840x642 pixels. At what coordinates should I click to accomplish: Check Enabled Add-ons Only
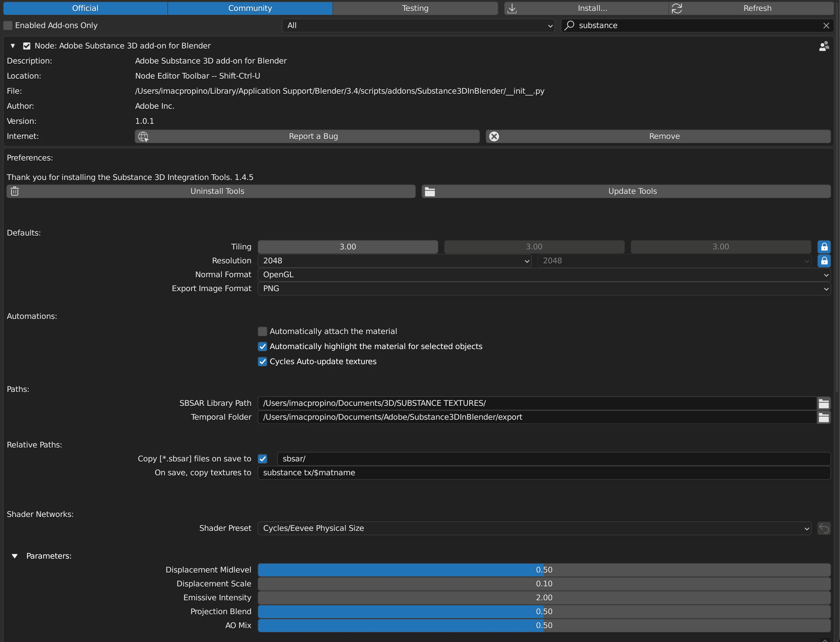pyautogui.click(x=8, y=26)
